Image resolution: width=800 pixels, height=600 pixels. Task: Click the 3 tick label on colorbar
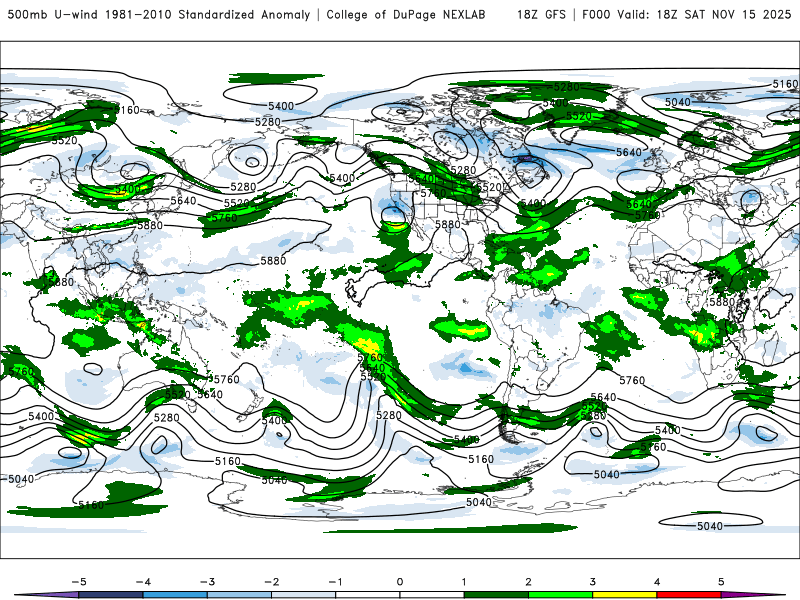592,582
